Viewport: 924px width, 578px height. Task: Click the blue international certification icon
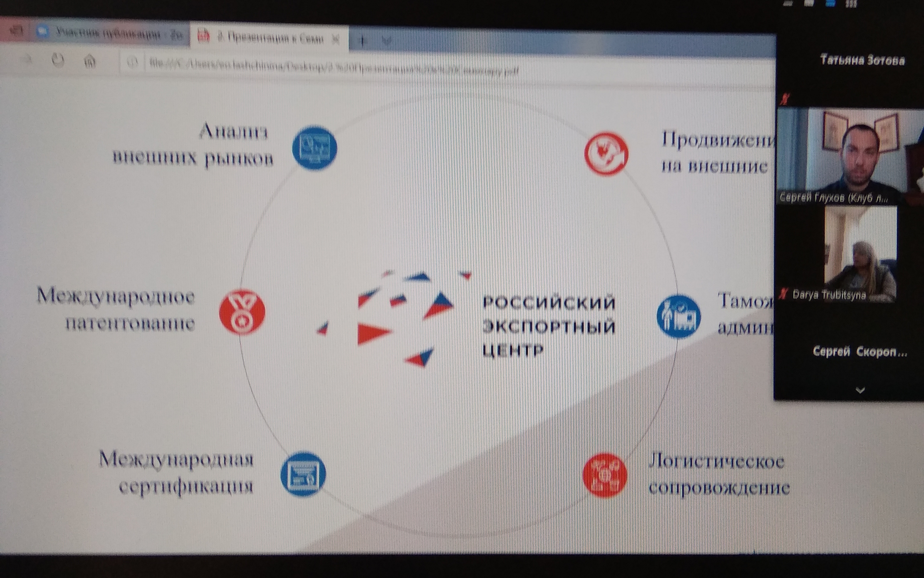303,474
